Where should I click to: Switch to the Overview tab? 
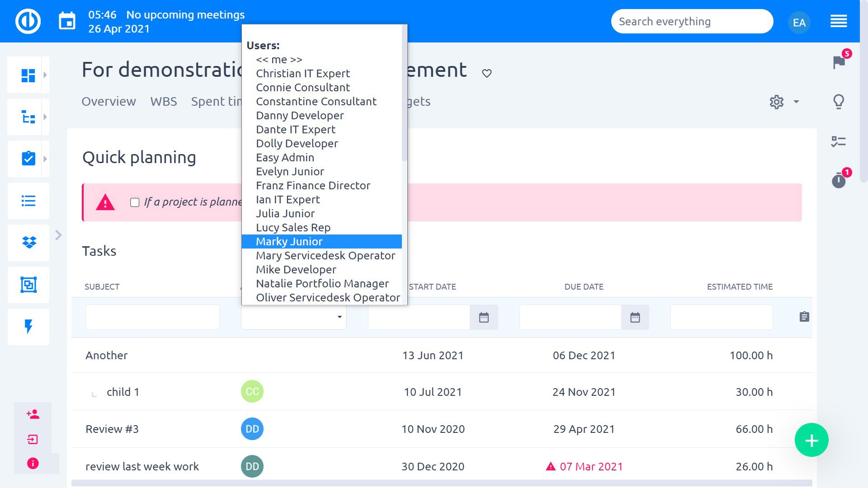coord(108,102)
